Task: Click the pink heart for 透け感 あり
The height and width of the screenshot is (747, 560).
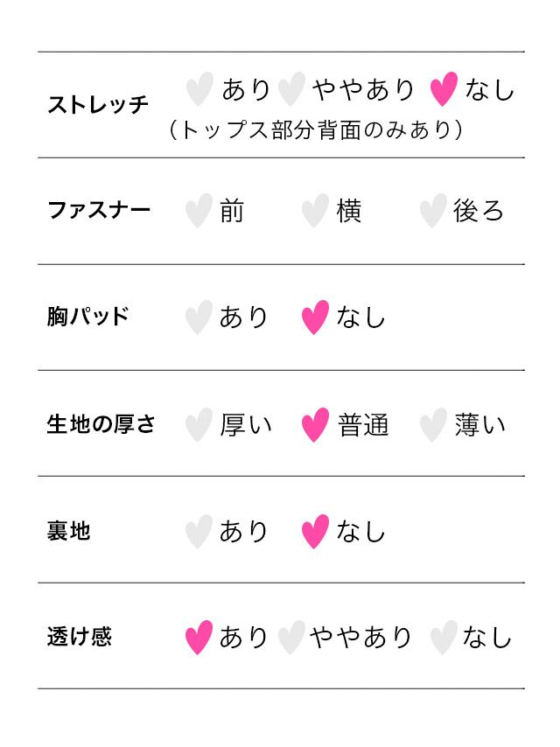Action: (199, 638)
